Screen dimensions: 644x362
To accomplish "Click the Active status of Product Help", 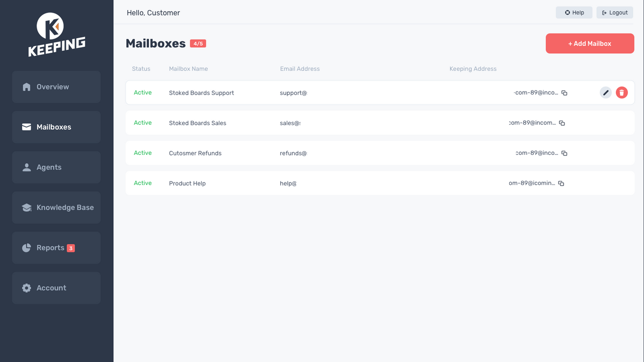I will point(142,183).
